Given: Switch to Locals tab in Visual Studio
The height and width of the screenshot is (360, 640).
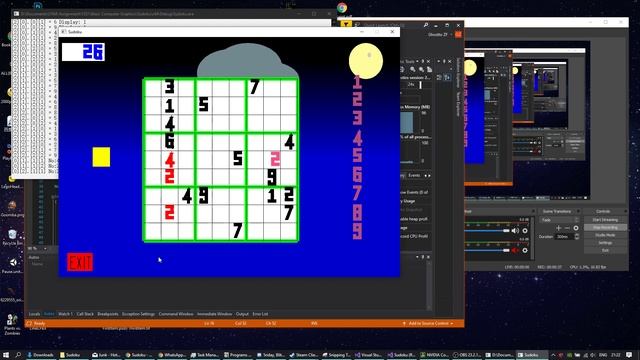Looking at the screenshot, I should tap(34, 314).
